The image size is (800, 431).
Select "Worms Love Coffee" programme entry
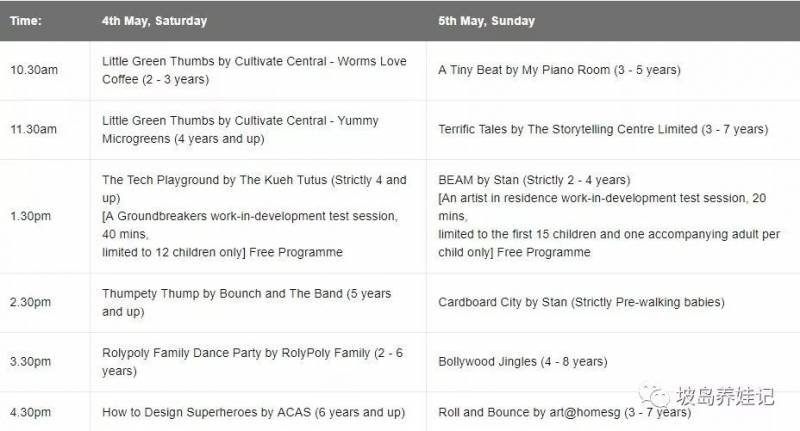tap(254, 70)
